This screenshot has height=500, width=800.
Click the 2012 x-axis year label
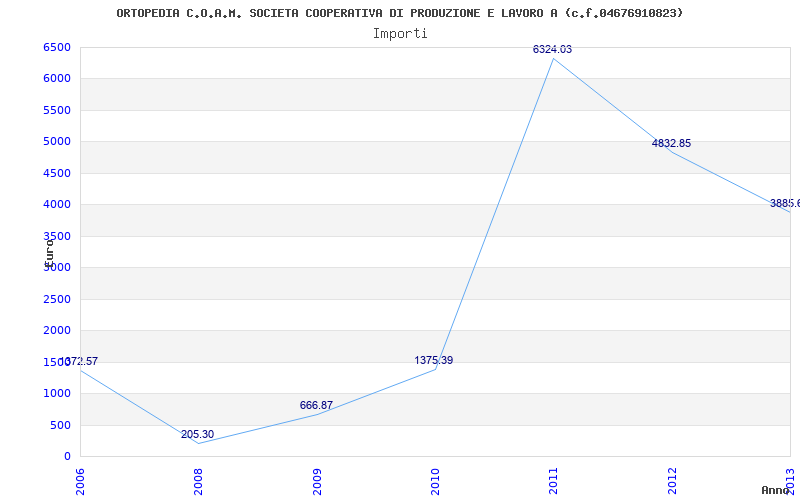point(672,482)
